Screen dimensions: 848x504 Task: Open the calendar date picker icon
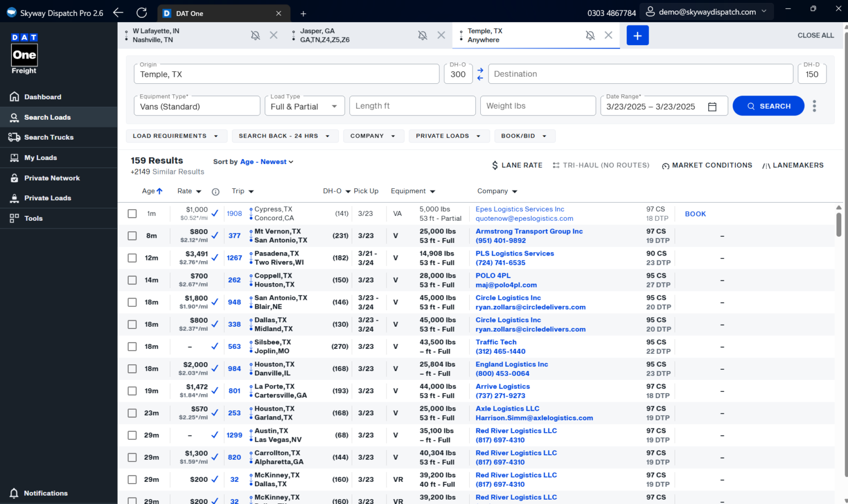(712, 107)
